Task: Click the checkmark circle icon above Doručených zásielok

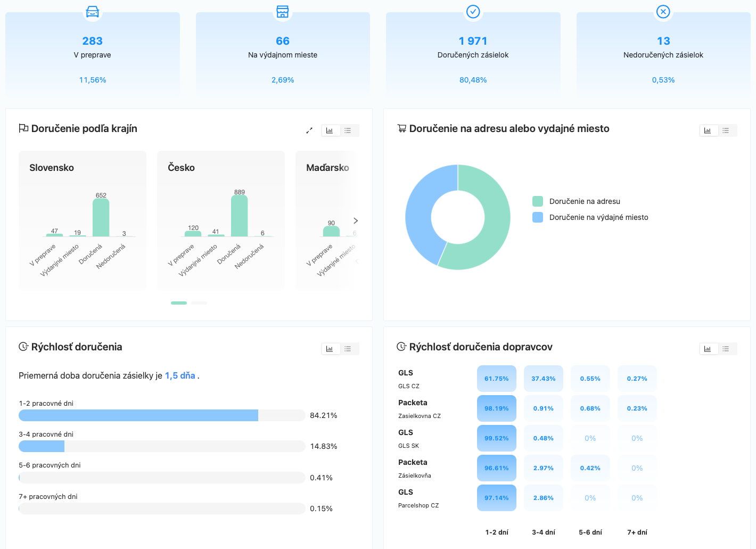Action: coord(473,11)
